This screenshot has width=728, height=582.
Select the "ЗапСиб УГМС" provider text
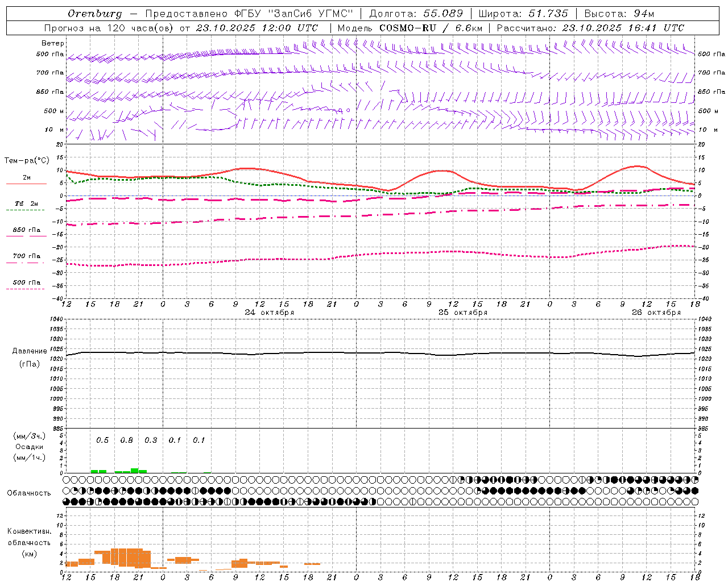[311, 14]
